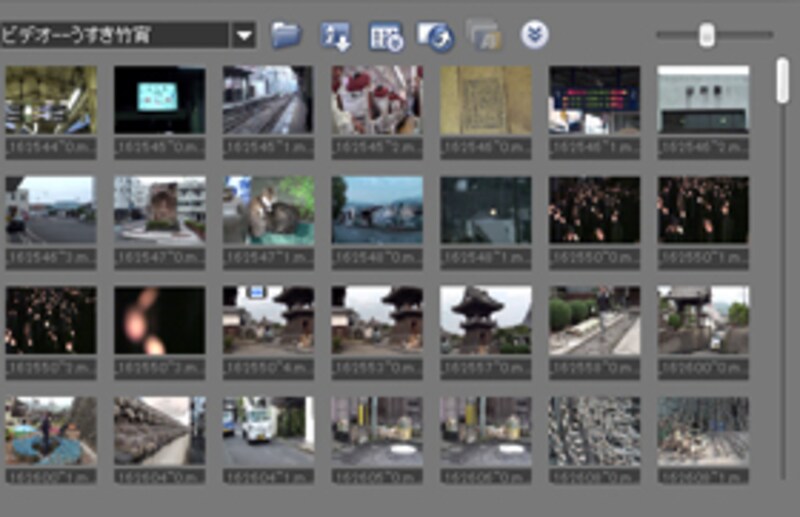Click the sort clips icon with down arrow
Screen dimensions: 800x517
coord(335,35)
